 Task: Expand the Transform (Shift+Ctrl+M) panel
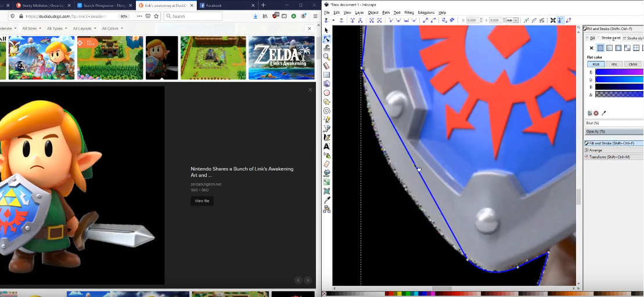[614, 157]
